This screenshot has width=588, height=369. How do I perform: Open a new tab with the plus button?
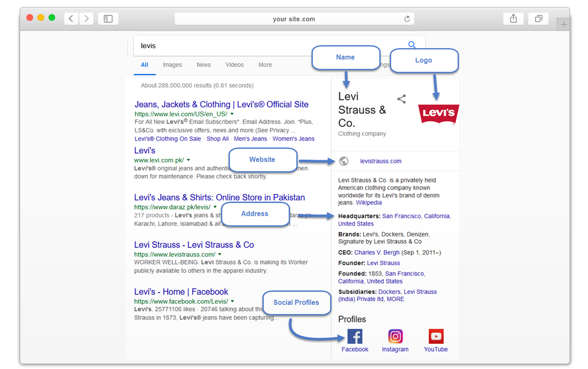pos(564,25)
